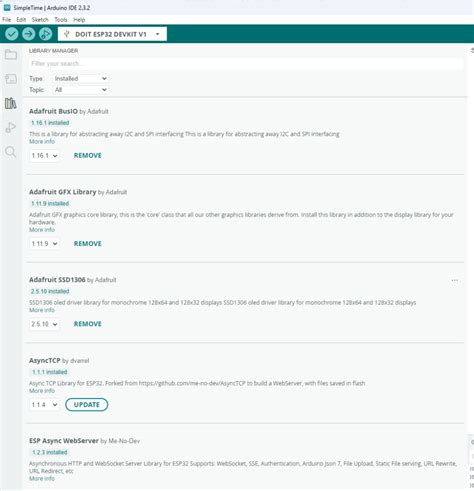Click the 1.2.3 installed badge

point(50,452)
